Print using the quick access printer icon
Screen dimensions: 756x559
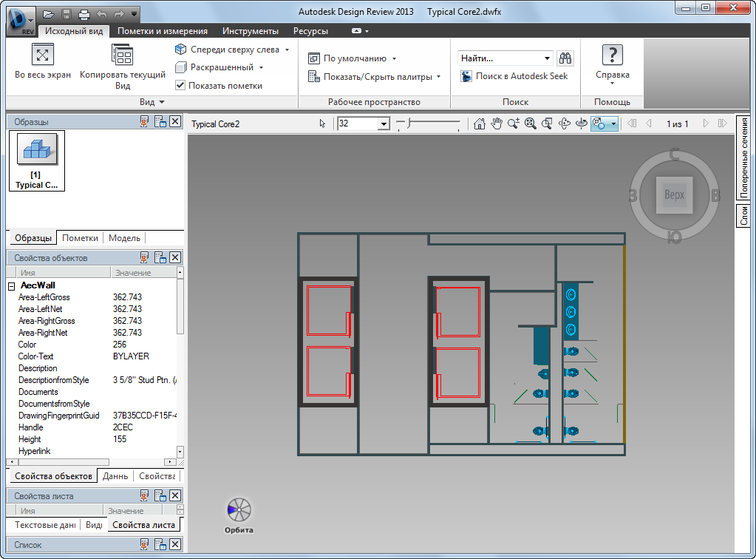click(84, 14)
